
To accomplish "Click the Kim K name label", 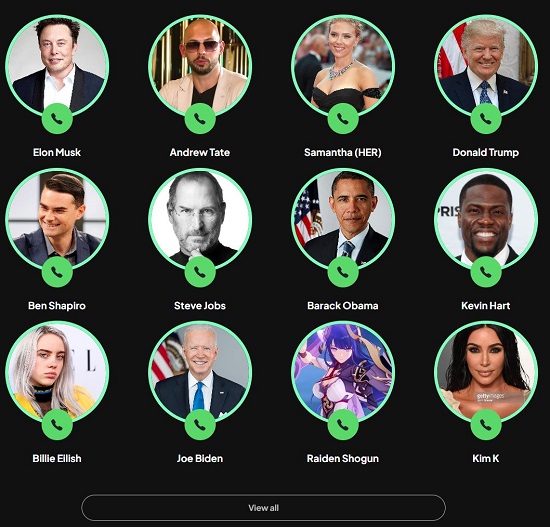I will [486, 459].
